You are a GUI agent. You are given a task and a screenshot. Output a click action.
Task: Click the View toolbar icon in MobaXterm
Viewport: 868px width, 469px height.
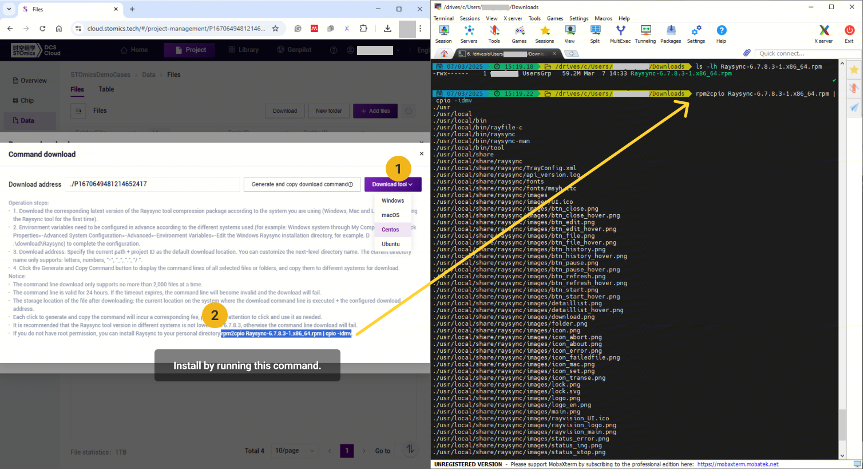570,34
